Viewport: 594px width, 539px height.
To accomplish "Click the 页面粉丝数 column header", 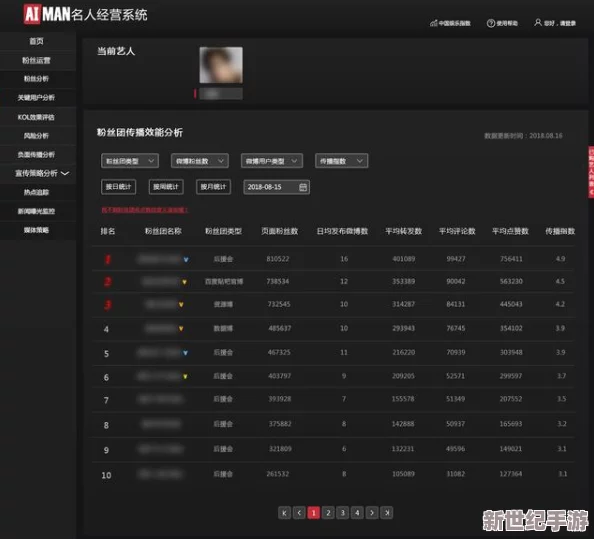I will (280, 231).
